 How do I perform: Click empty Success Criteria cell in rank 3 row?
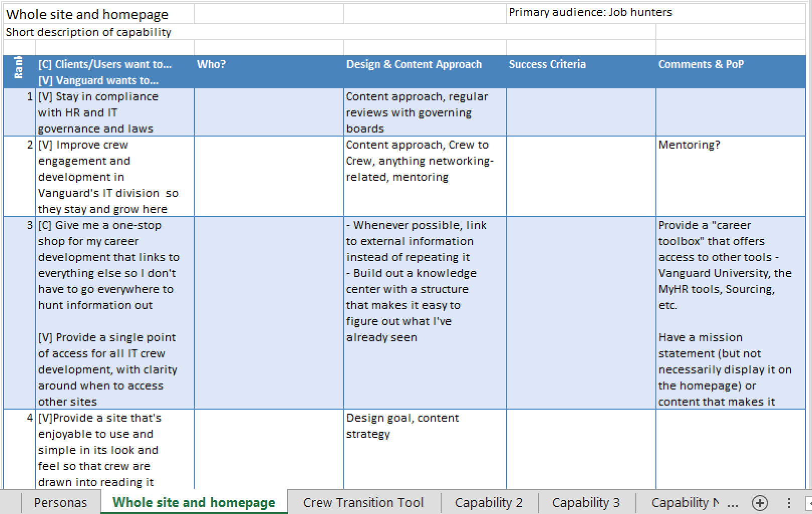[x=581, y=313]
